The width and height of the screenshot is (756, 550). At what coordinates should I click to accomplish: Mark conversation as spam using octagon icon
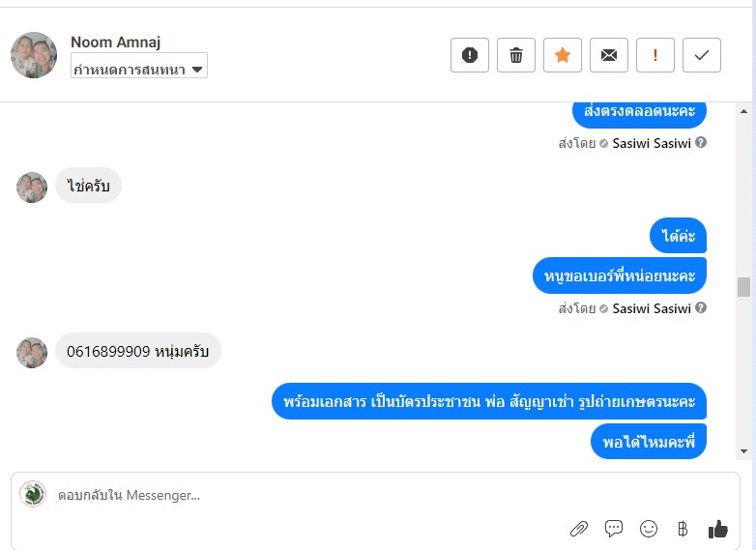pos(470,55)
